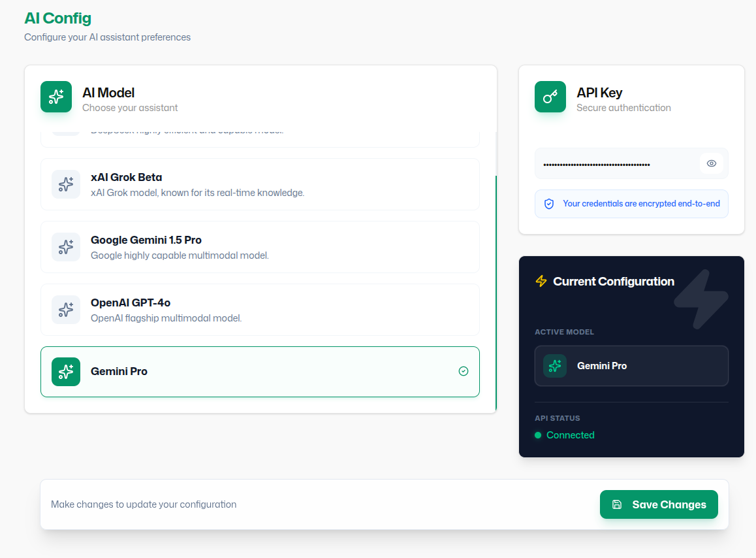Screen dimensions: 756x558
Task: Click the model list green scrollbar
Action: (496, 293)
